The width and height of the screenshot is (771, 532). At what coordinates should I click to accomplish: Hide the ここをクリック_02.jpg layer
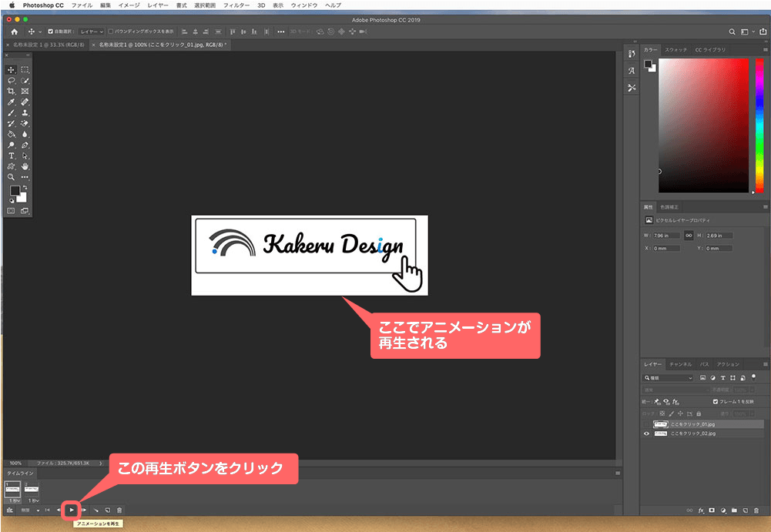point(646,433)
